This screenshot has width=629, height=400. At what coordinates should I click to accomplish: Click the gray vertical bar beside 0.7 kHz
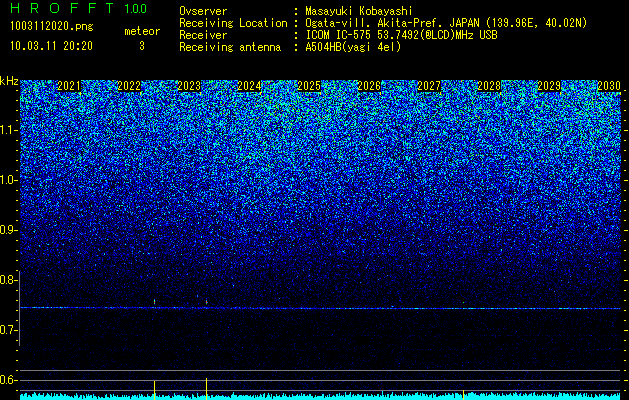coord(19,308)
